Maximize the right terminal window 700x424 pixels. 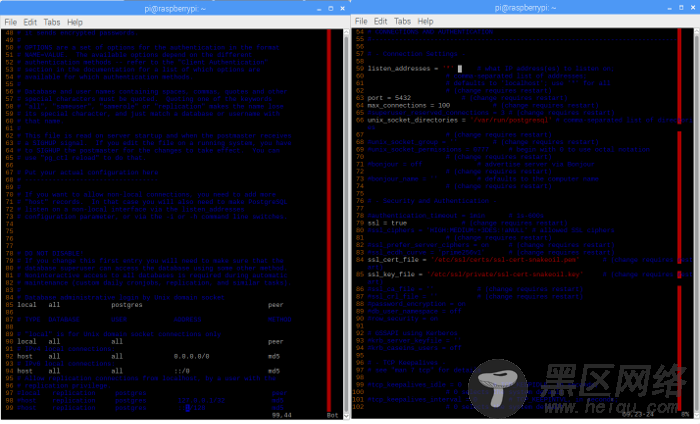click(681, 8)
